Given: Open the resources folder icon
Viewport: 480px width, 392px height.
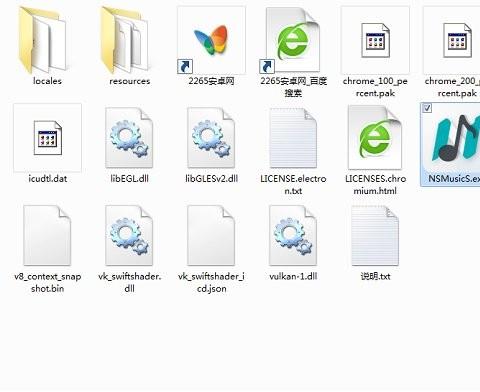Looking at the screenshot, I should point(125,40).
